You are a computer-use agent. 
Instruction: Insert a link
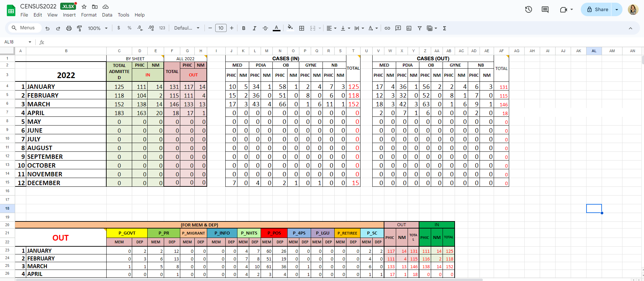[387, 28]
